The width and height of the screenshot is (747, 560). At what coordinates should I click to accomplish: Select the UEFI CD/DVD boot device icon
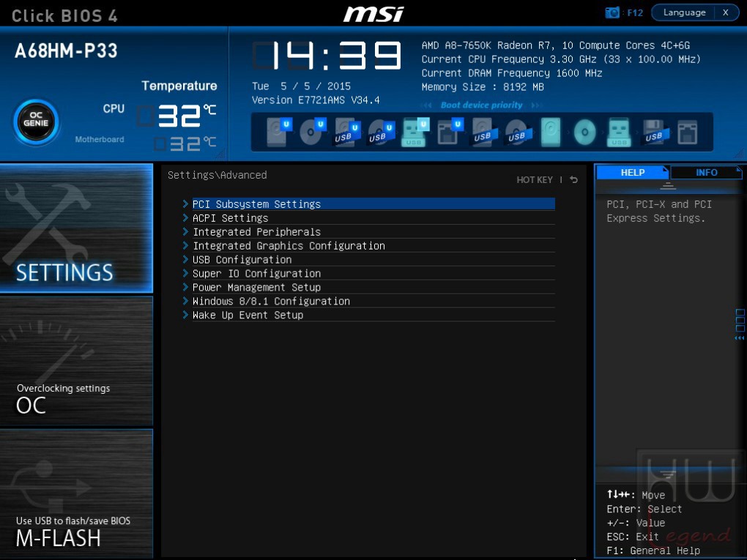313,132
